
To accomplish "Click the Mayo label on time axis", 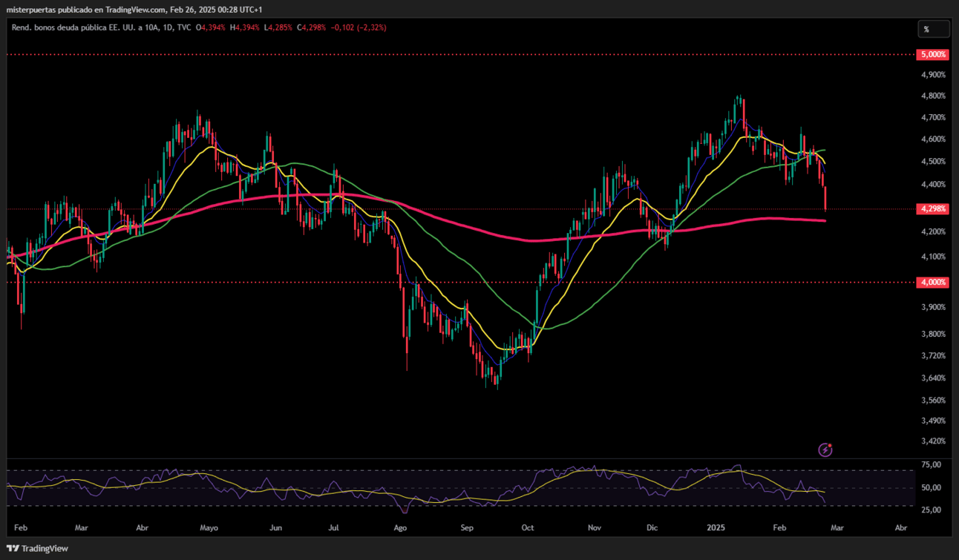I will pyautogui.click(x=209, y=529).
